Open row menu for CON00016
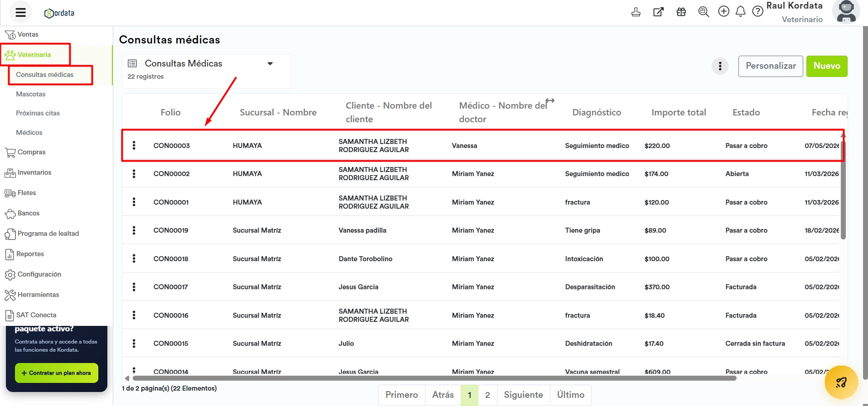The height and width of the screenshot is (406, 868). (134, 315)
